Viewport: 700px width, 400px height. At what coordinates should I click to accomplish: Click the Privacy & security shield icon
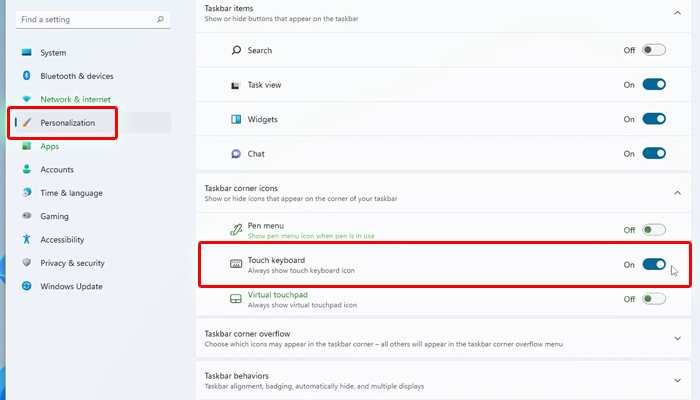tap(27, 262)
